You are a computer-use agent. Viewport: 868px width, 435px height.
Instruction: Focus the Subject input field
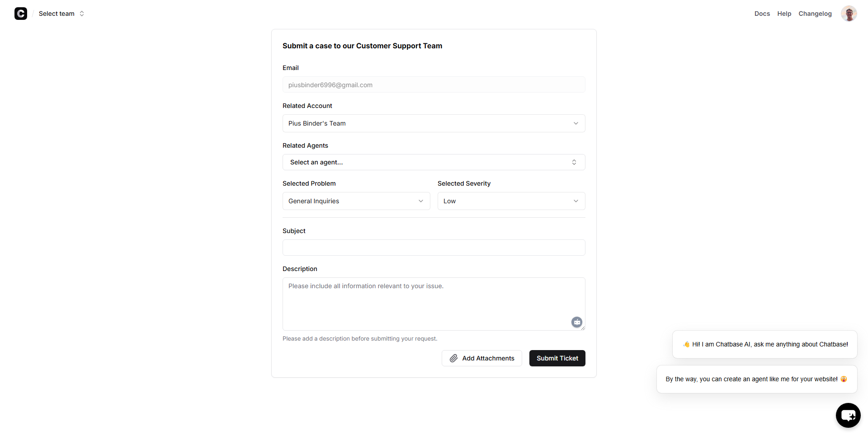pos(434,248)
